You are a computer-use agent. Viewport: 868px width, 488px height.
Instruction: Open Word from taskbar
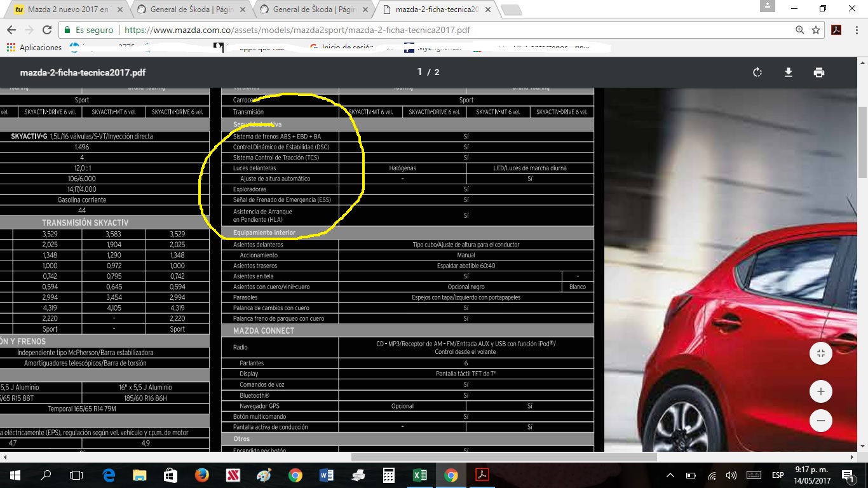click(327, 475)
